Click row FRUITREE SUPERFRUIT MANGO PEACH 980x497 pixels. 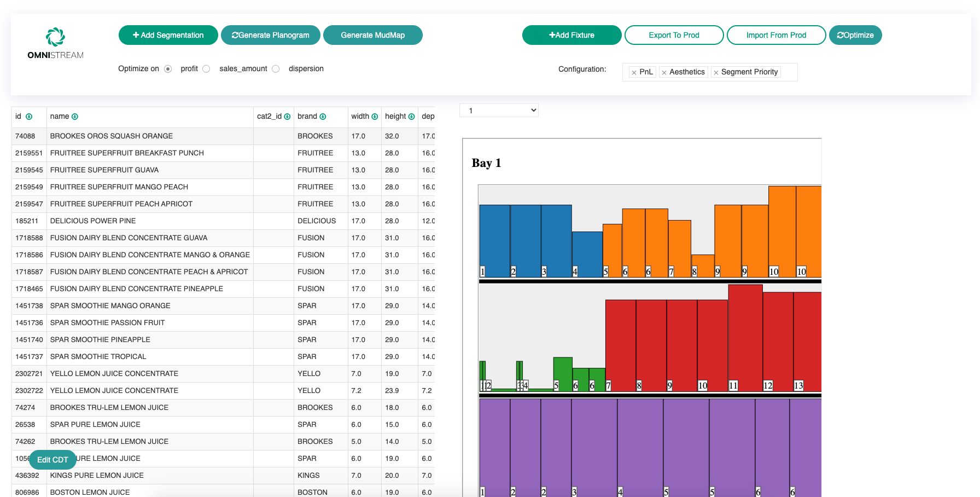coord(223,187)
